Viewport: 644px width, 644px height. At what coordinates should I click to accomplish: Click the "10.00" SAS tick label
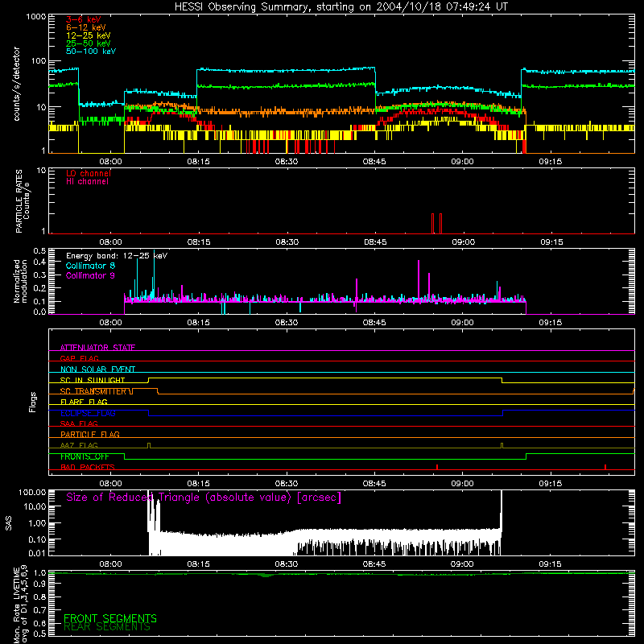coord(35,506)
